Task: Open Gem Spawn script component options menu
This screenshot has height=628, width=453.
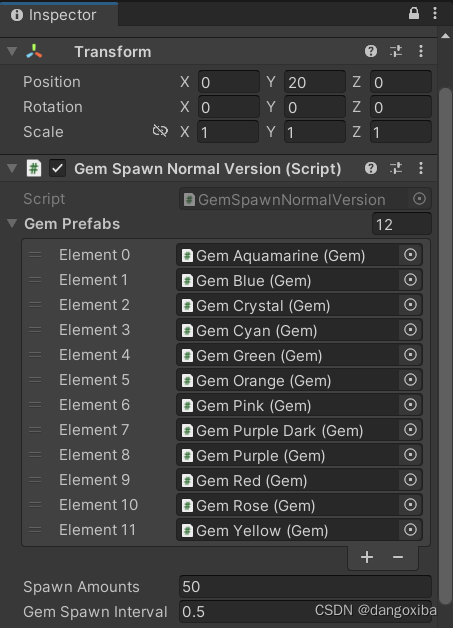Action: [421, 168]
